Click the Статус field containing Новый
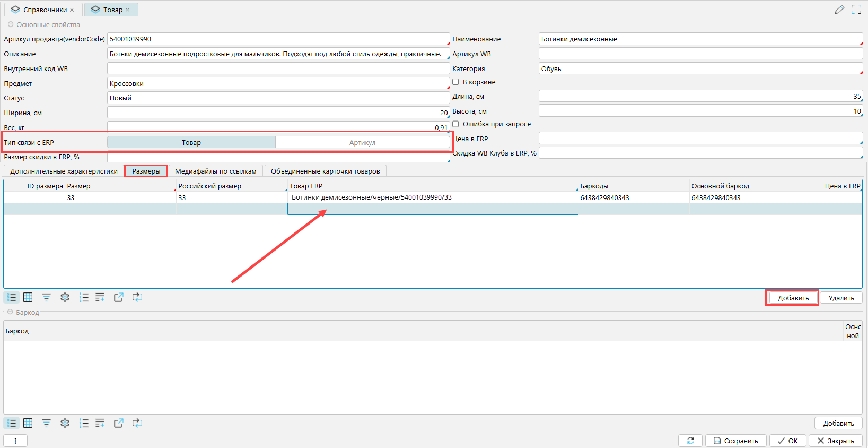 pos(278,98)
